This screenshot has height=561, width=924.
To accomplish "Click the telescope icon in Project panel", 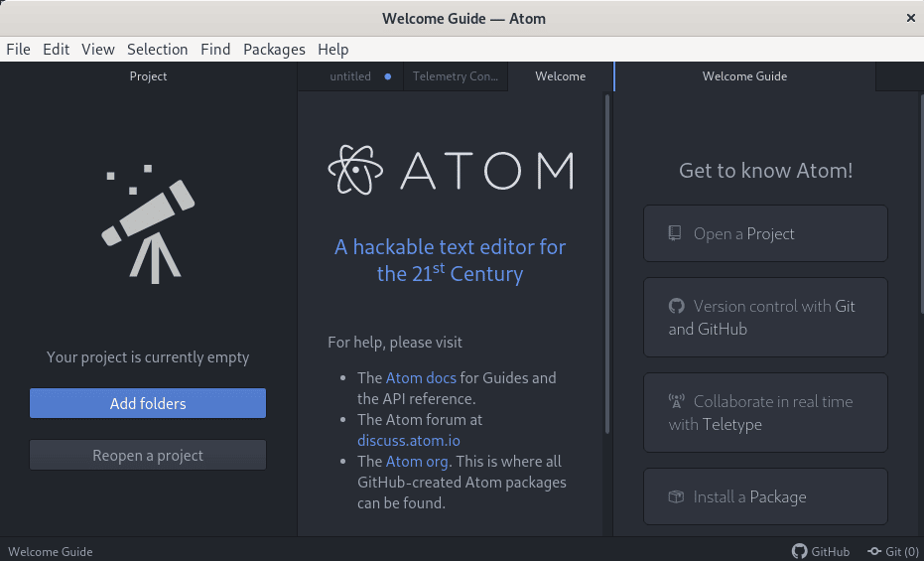I will pos(148,224).
